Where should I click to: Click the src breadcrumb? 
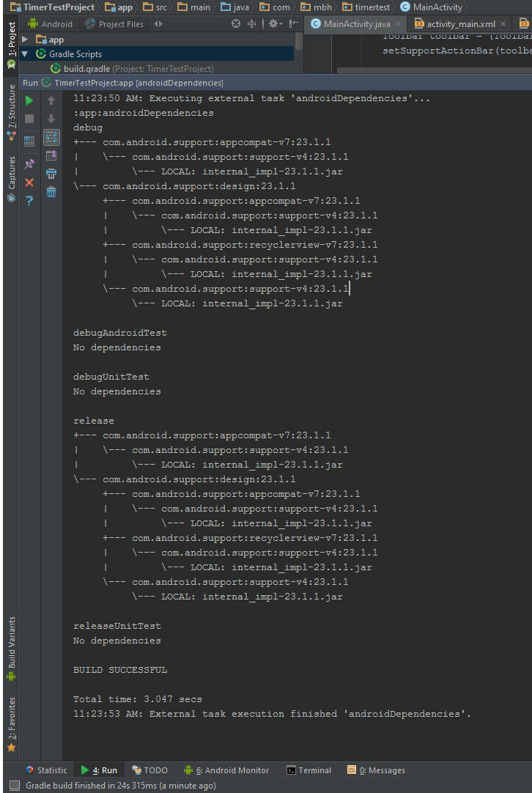pos(155,7)
